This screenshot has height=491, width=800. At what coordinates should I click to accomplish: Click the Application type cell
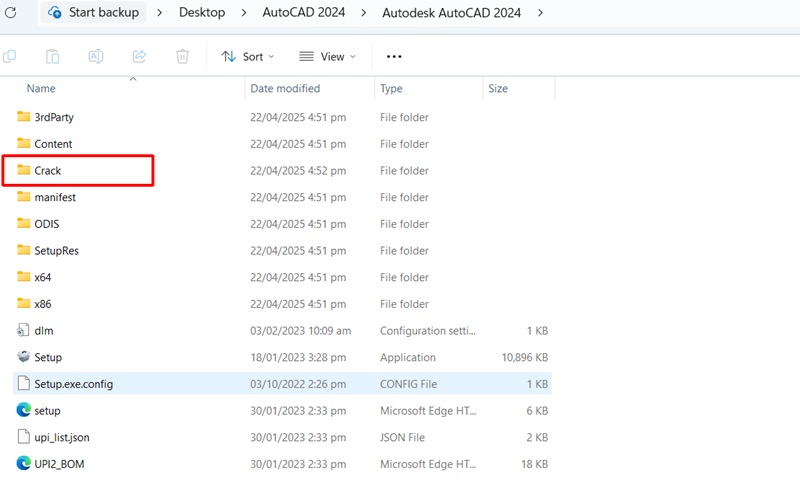click(408, 357)
